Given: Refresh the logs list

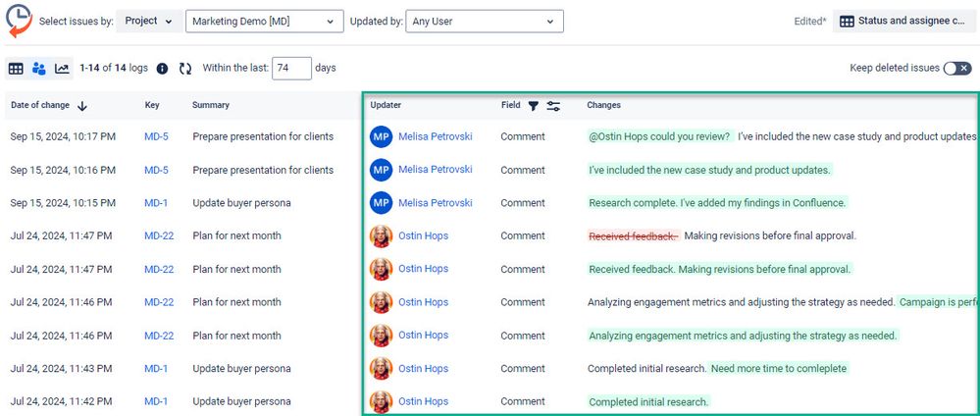Looking at the screenshot, I should point(185,69).
